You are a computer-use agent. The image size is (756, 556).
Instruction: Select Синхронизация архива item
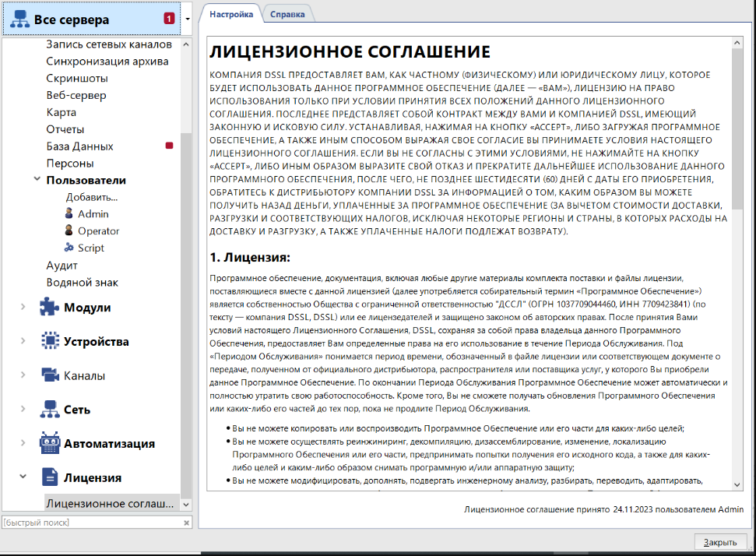pyautogui.click(x=107, y=62)
